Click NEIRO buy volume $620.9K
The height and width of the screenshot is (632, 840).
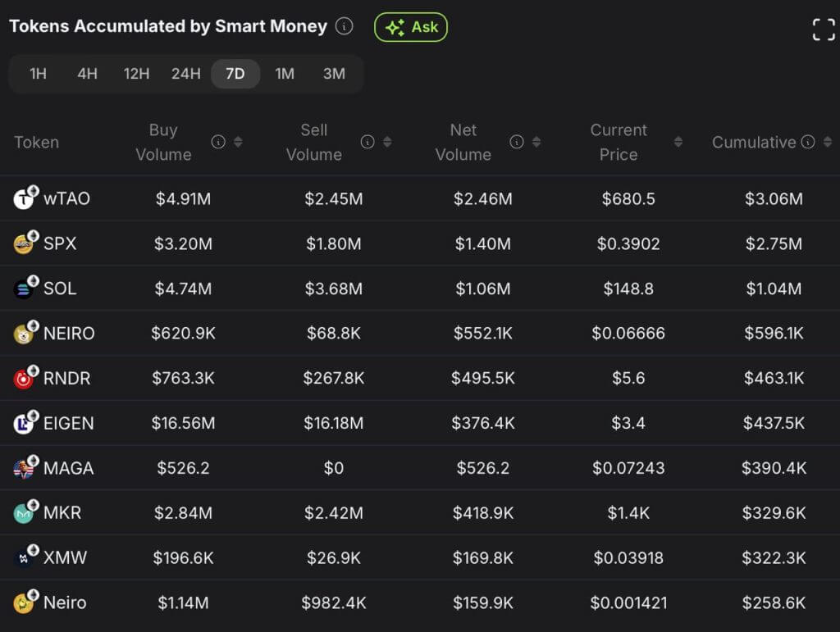[x=183, y=334]
